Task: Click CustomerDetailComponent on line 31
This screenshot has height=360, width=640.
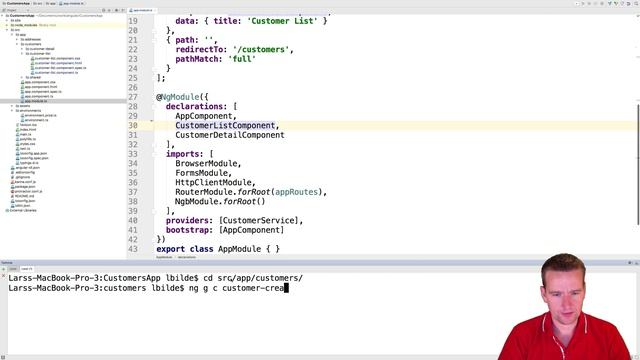Action: click(x=230, y=135)
